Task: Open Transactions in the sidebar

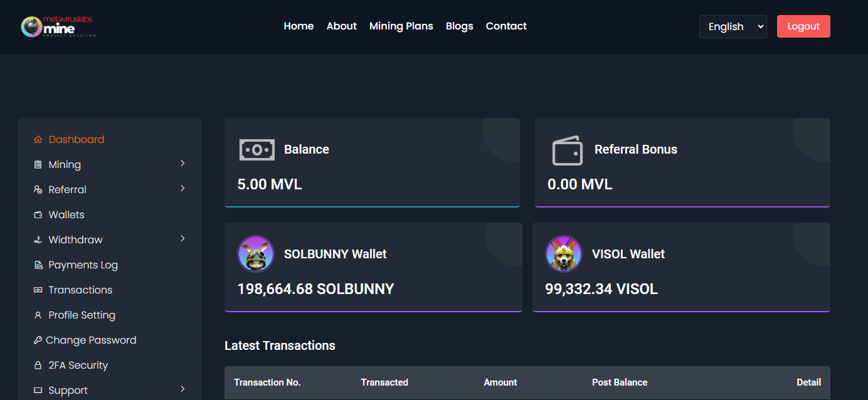Action: [x=80, y=290]
